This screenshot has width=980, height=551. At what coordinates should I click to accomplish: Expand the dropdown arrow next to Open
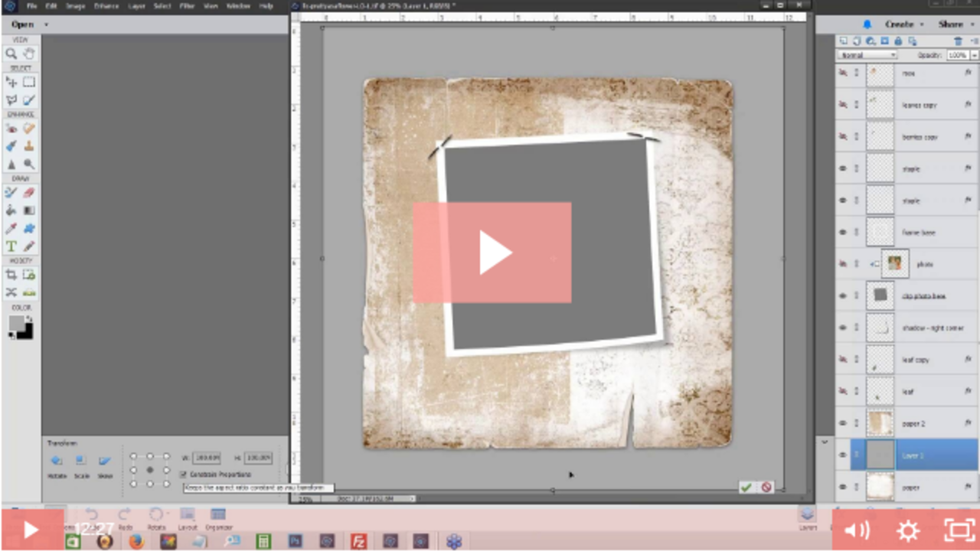44,24
